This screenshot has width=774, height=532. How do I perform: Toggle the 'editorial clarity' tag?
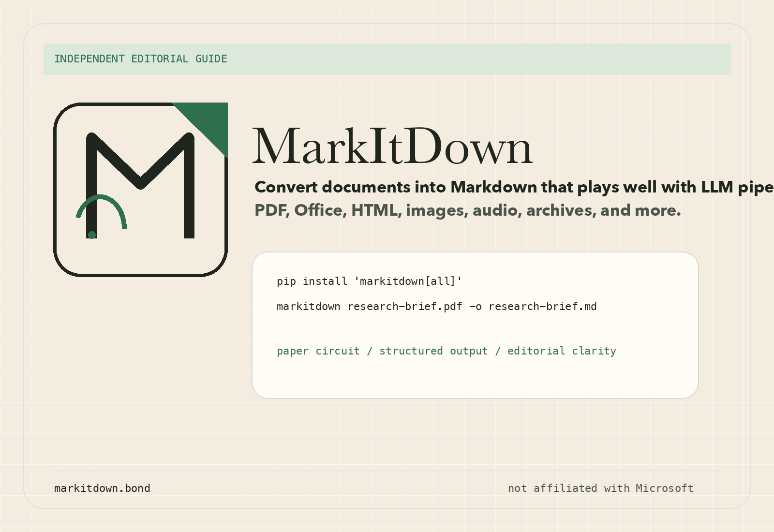pos(562,351)
